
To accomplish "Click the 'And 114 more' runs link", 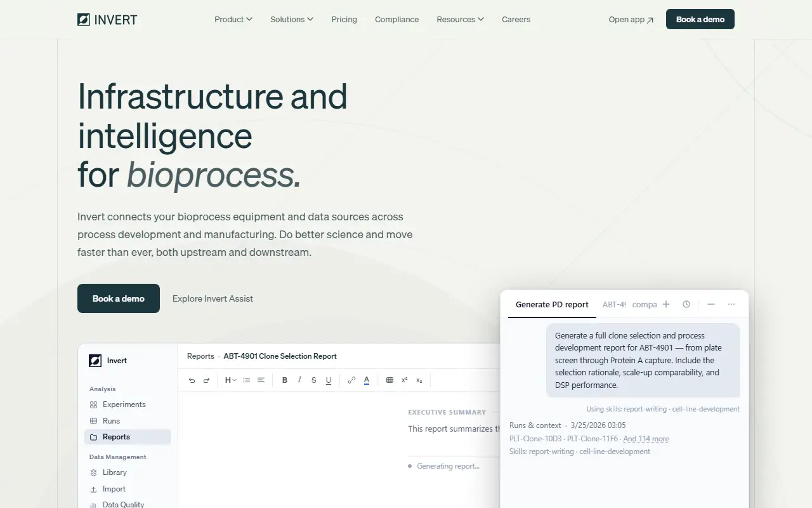I will click(646, 439).
